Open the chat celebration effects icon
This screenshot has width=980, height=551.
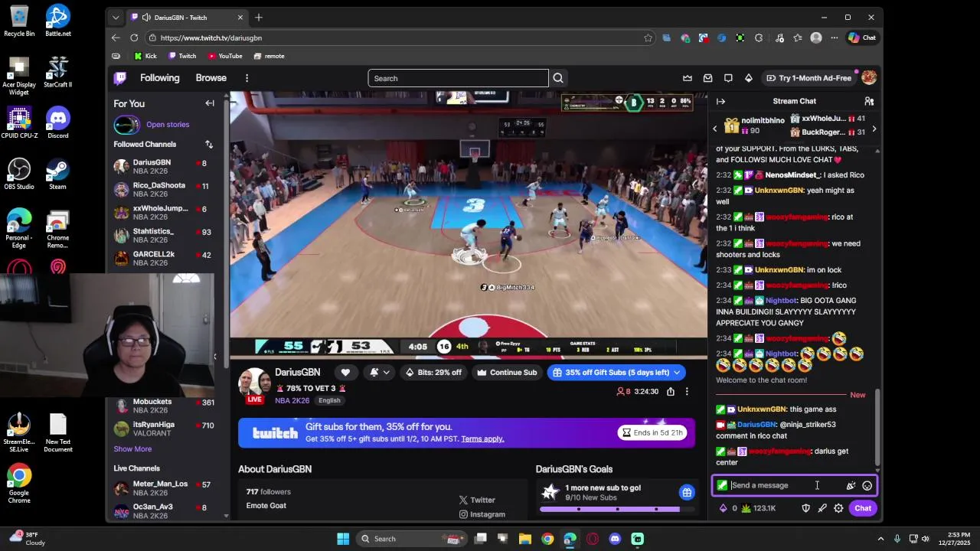click(851, 485)
